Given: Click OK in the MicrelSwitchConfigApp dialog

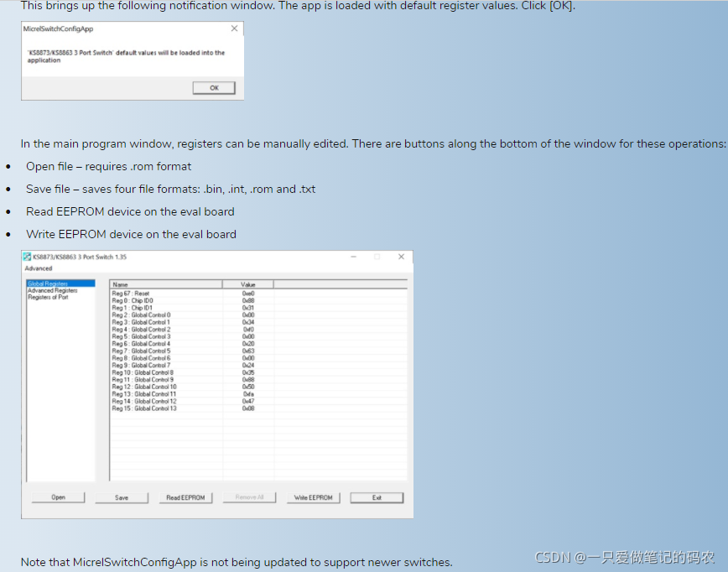Looking at the screenshot, I should (x=214, y=88).
